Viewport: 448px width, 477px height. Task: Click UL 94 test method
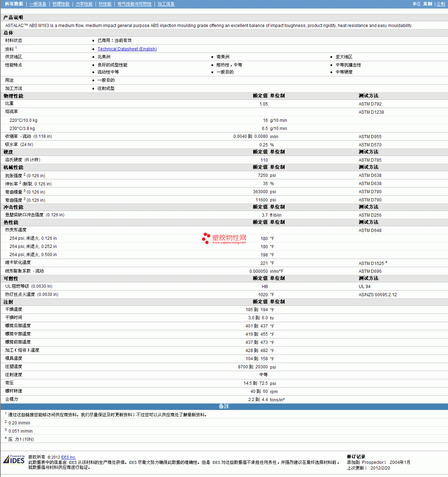click(365, 287)
